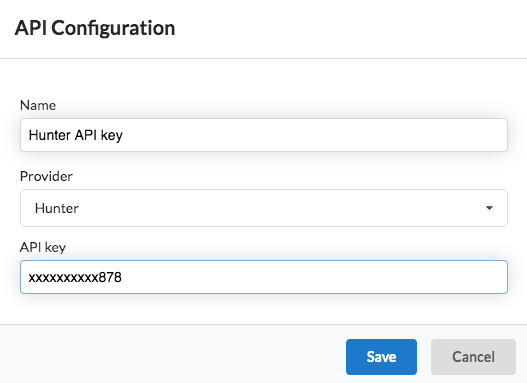
Task: Click the word Save on blue button
Action: [x=381, y=357]
